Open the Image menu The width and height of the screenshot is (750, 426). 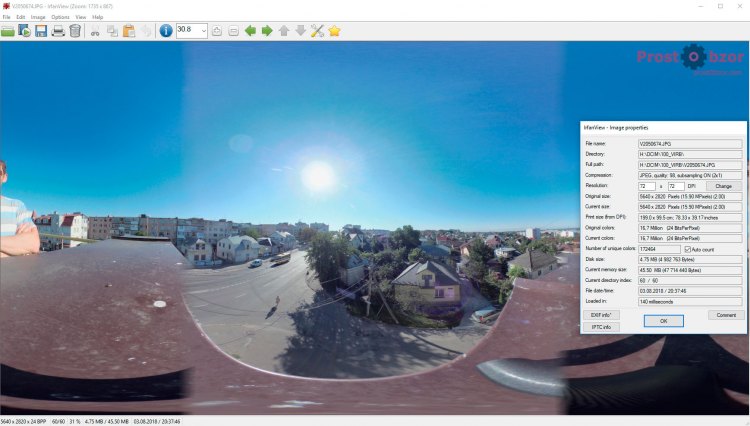tap(38, 17)
